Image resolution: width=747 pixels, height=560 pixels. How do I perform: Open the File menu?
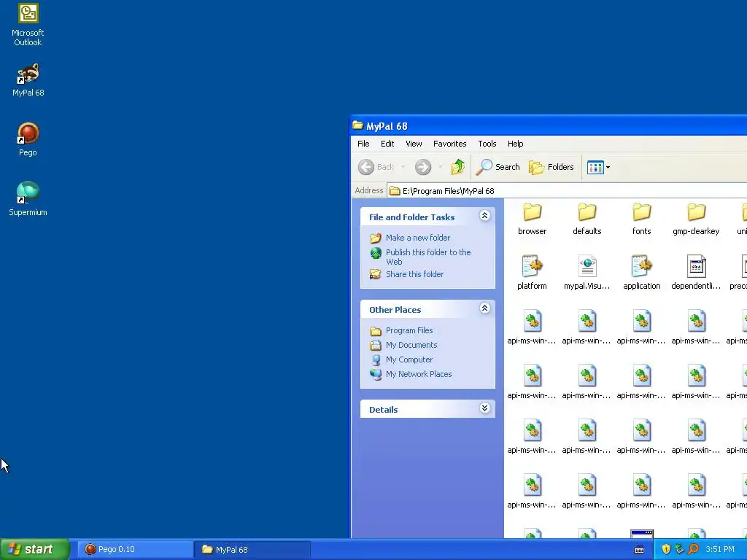click(363, 144)
